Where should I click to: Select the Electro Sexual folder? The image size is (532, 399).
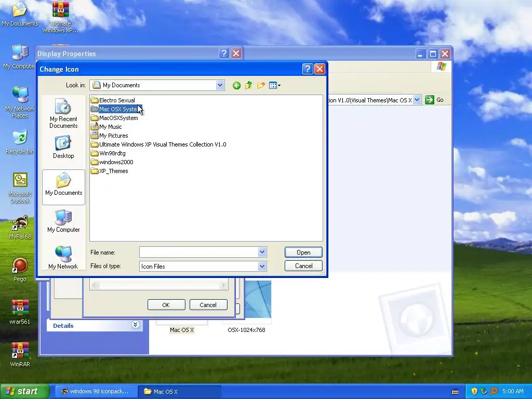[113, 100]
